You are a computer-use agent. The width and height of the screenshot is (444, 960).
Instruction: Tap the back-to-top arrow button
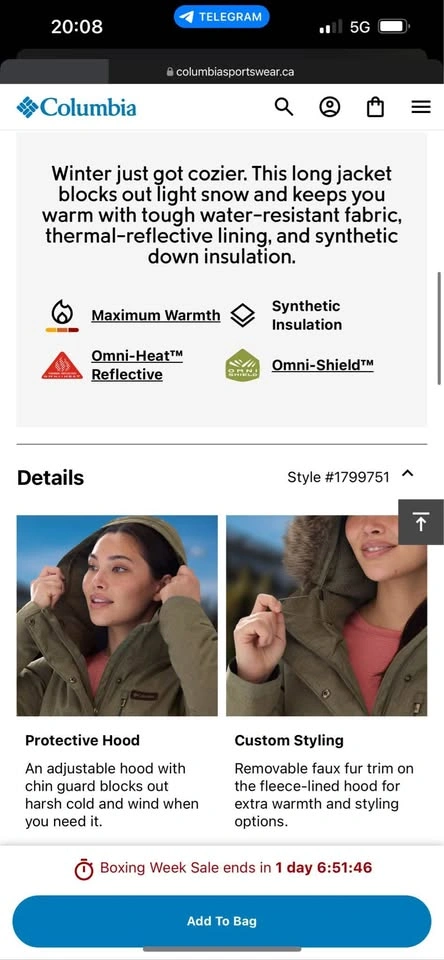click(x=421, y=522)
